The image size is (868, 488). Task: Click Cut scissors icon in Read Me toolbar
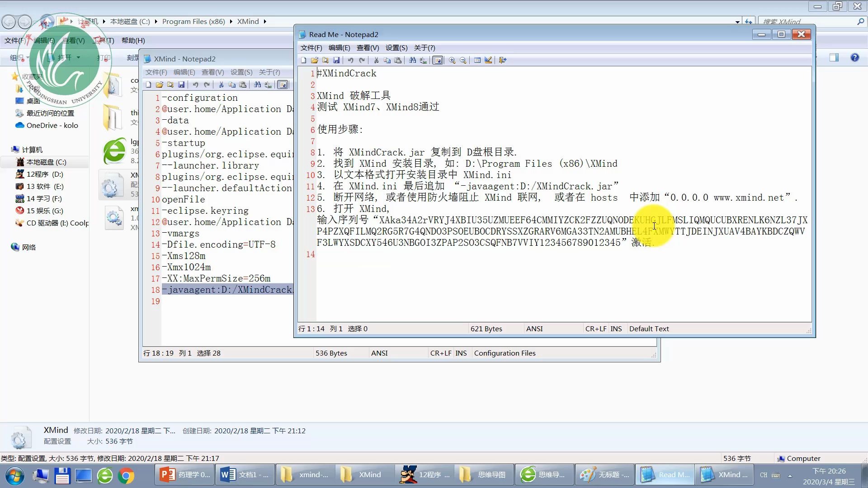pyautogui.click(x=376, y=60)
